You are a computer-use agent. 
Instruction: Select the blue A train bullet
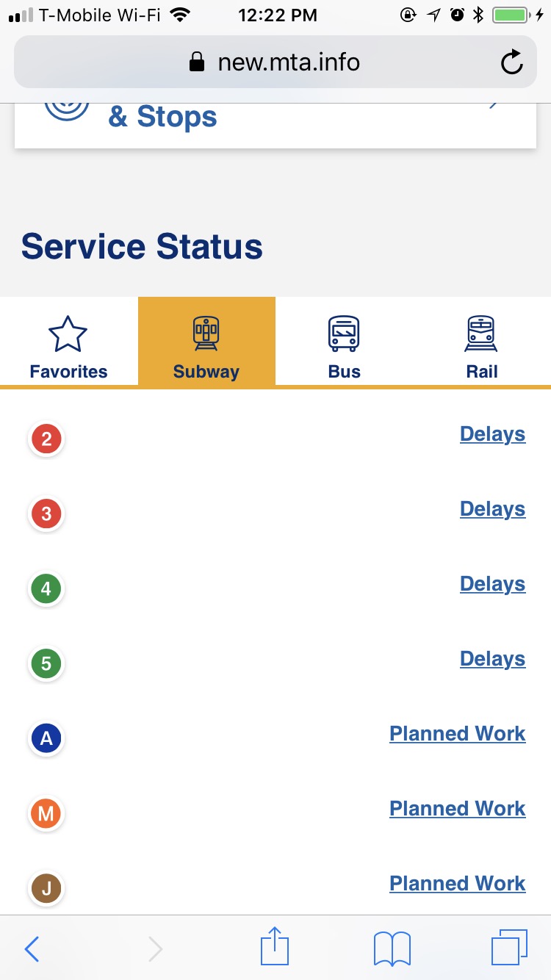(x=46, y=738)
